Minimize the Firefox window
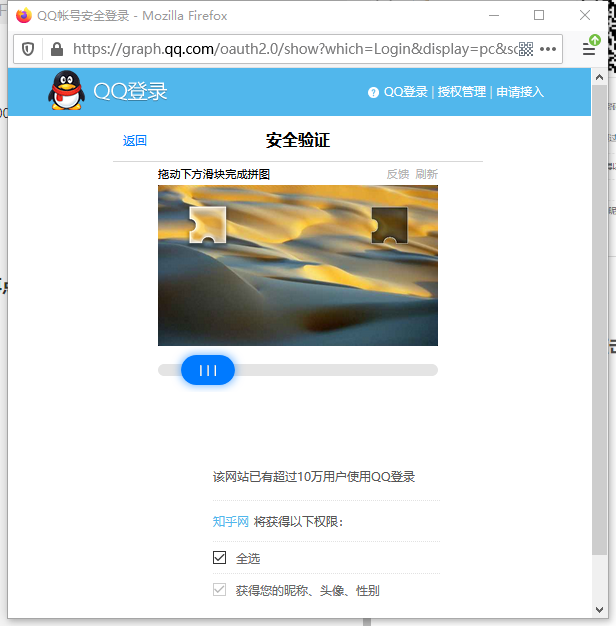616x626 pixels. tap(494, 16)
